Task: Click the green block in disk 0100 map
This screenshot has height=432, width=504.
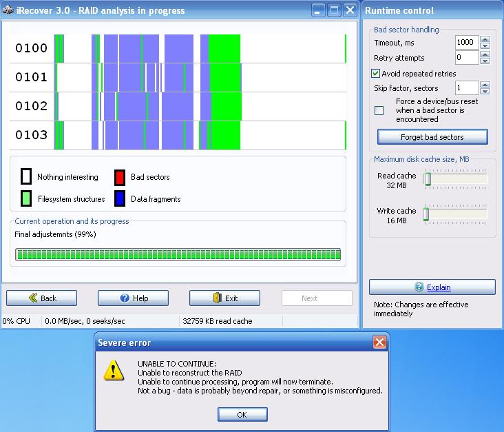Action: (224, 48)
